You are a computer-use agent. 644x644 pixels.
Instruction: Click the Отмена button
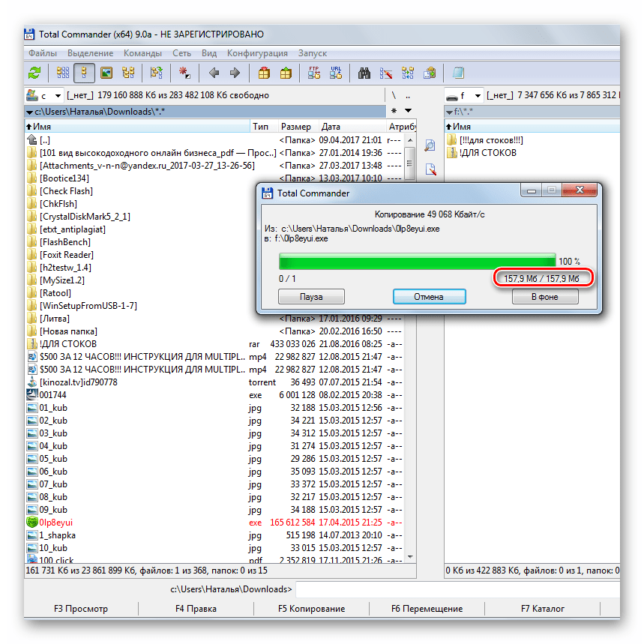[x=429, y=296]
